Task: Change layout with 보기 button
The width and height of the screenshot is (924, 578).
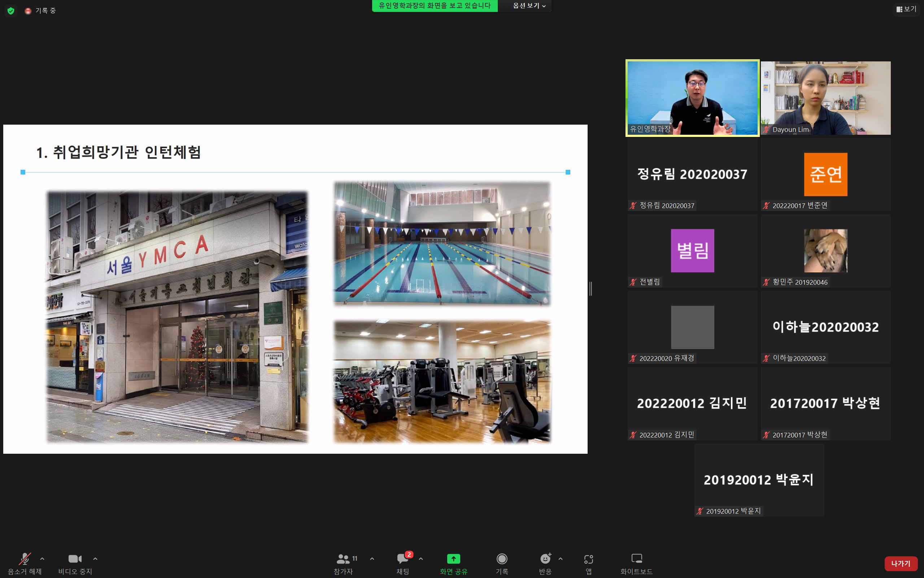Action: 906,9
